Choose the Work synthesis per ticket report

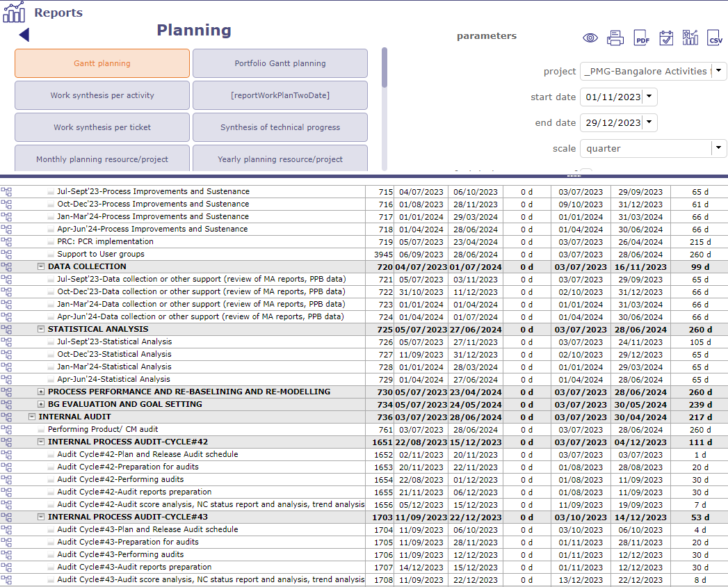point(102,127)
